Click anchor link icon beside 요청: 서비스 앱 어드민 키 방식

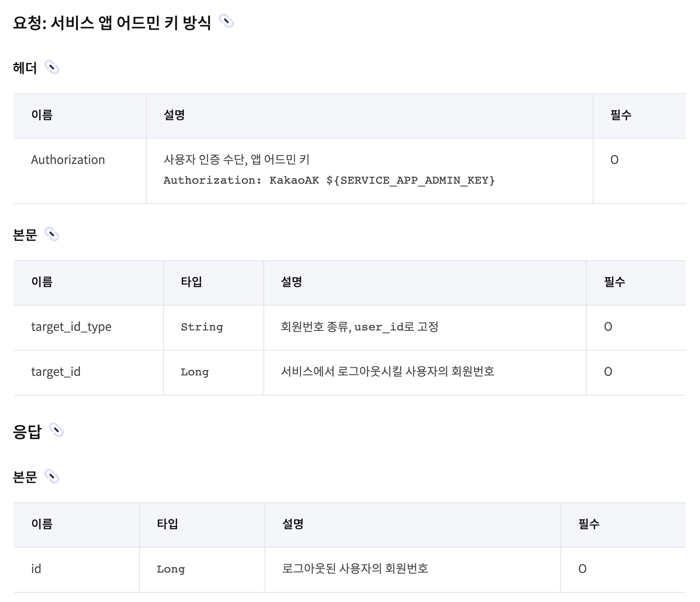pyautogui.click(x=226, y=21)
